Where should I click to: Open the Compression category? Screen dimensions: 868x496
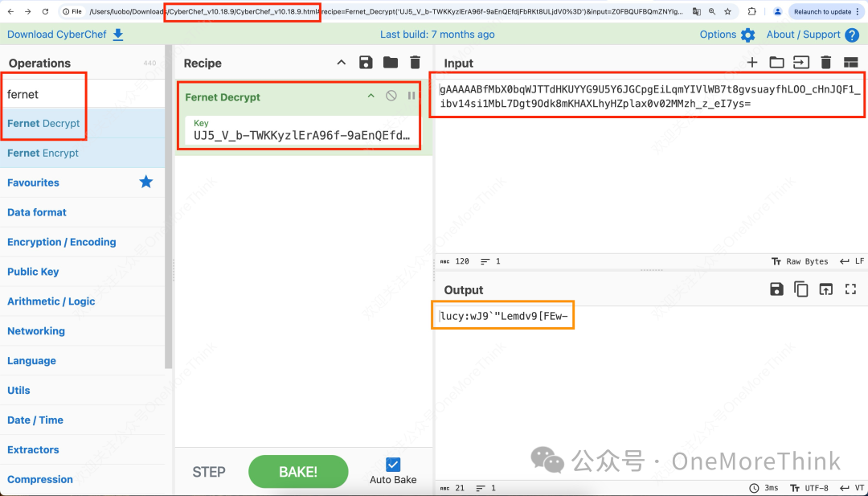coord(83,479)
